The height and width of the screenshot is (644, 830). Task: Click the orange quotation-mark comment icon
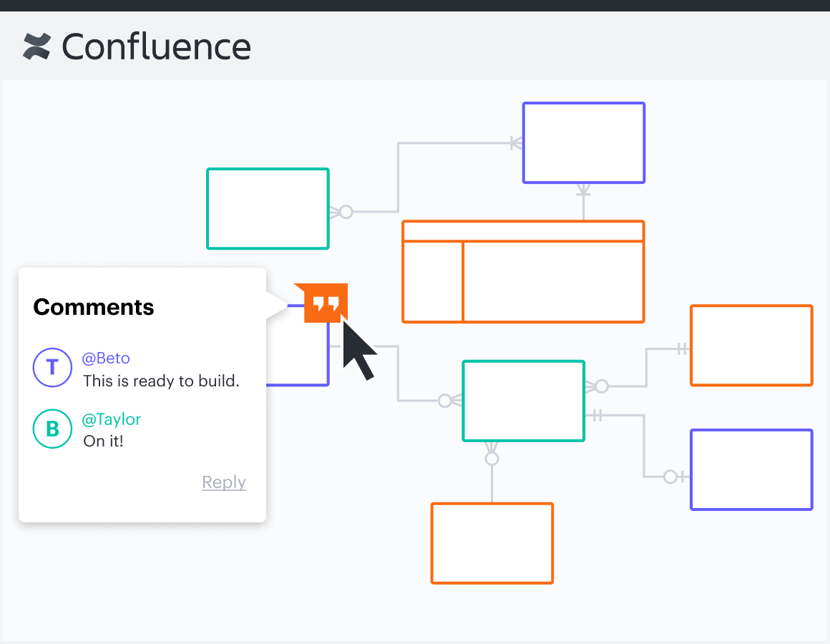coord(326,303)
